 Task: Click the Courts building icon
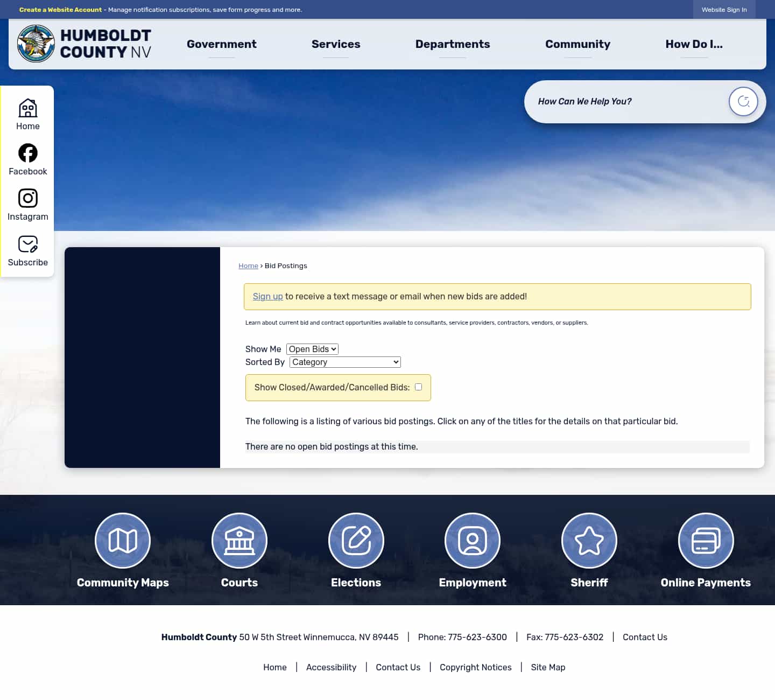coord(239,540)
